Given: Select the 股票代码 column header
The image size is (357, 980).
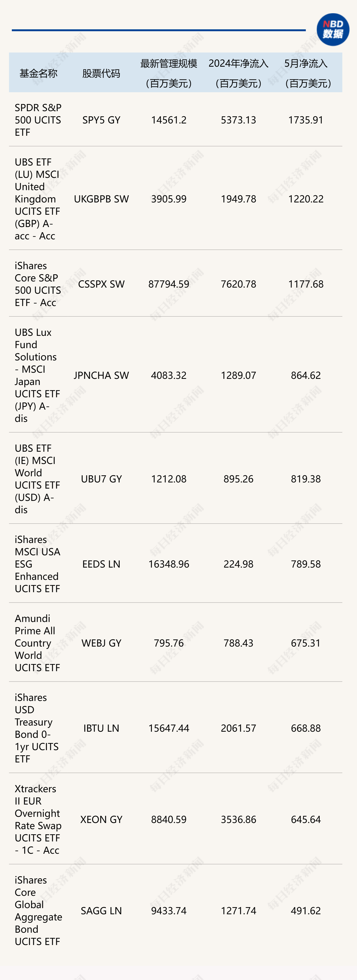Looking at the screenshot, I should pyautogui.click(x=101, y=73).
